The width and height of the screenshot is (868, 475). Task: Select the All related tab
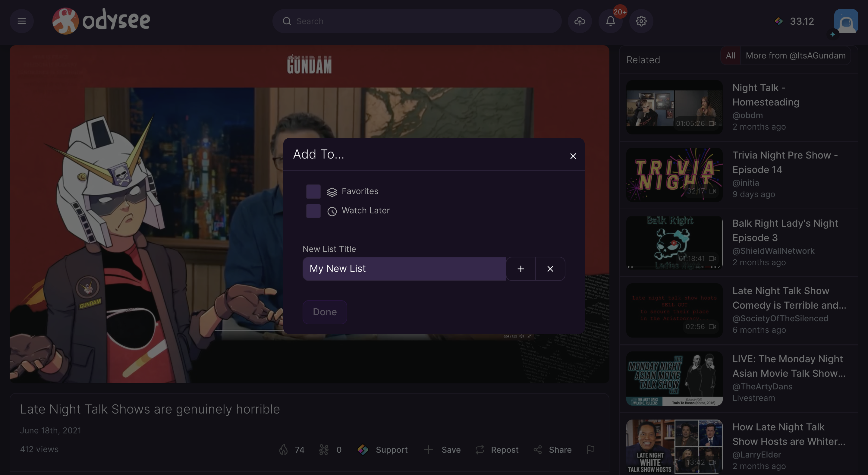pyautogui.click(x=731, y=55)
